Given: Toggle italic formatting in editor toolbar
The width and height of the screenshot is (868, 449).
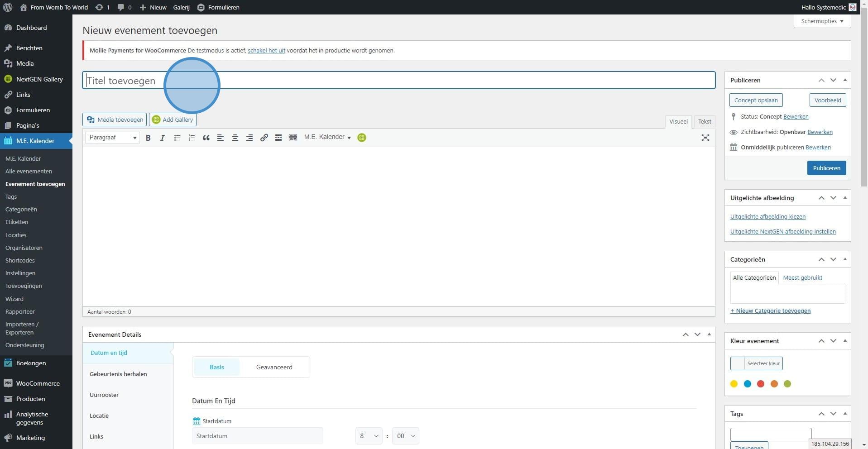Looking at the screenshot, I should 163,138.
